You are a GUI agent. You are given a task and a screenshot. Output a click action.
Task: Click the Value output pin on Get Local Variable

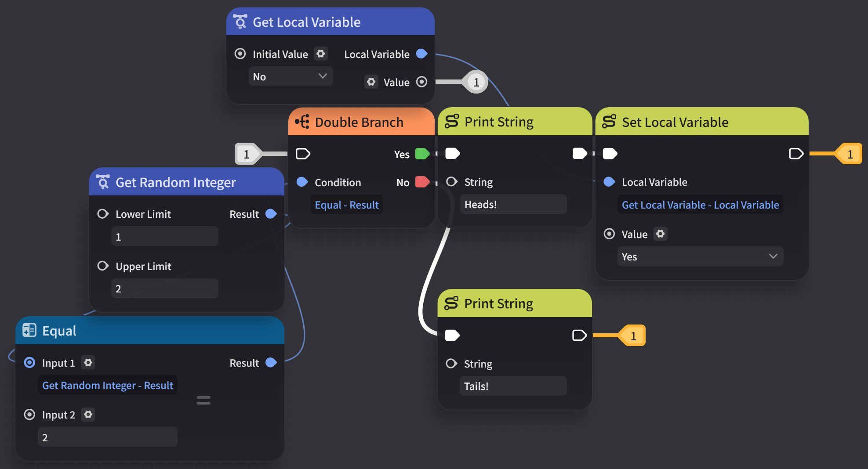pos(421,82)
